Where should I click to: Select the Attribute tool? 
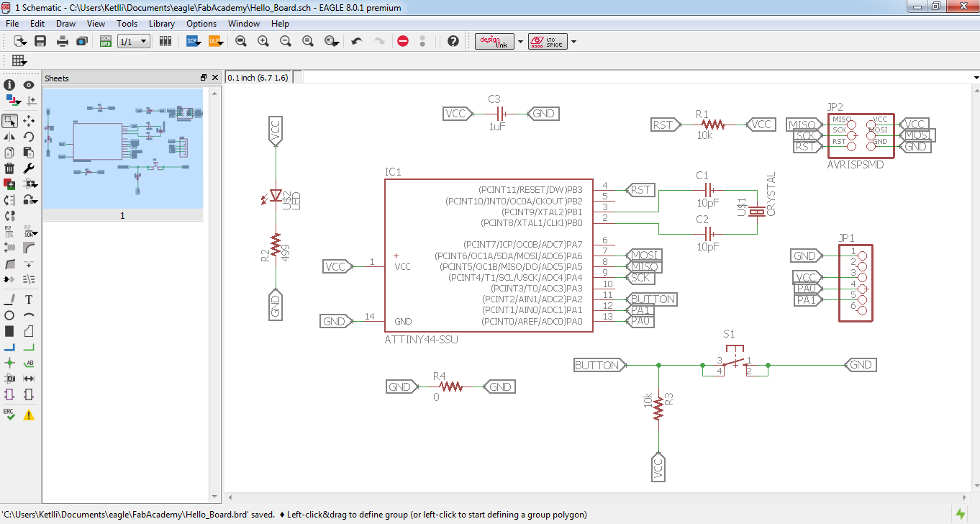(10, 379)
